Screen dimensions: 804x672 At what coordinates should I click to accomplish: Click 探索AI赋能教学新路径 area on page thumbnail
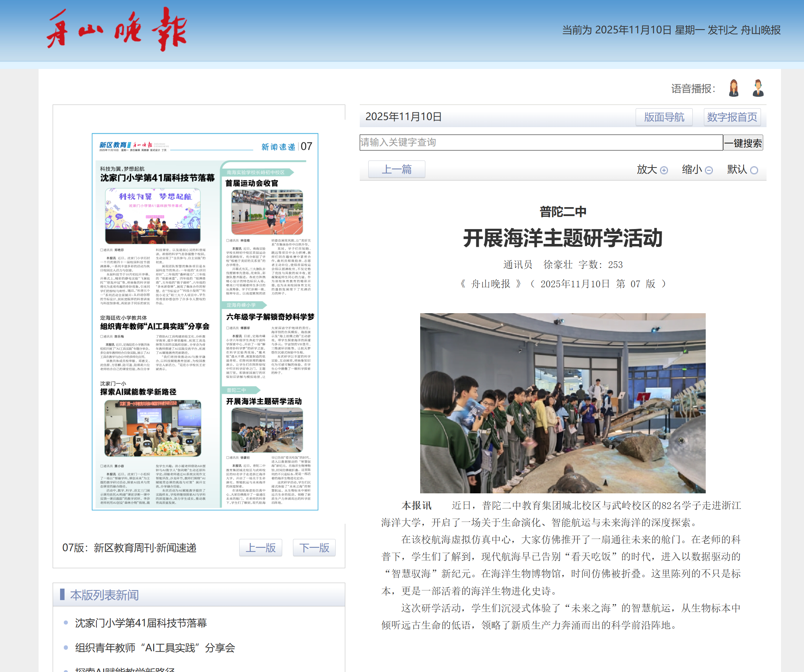[138, 392]
